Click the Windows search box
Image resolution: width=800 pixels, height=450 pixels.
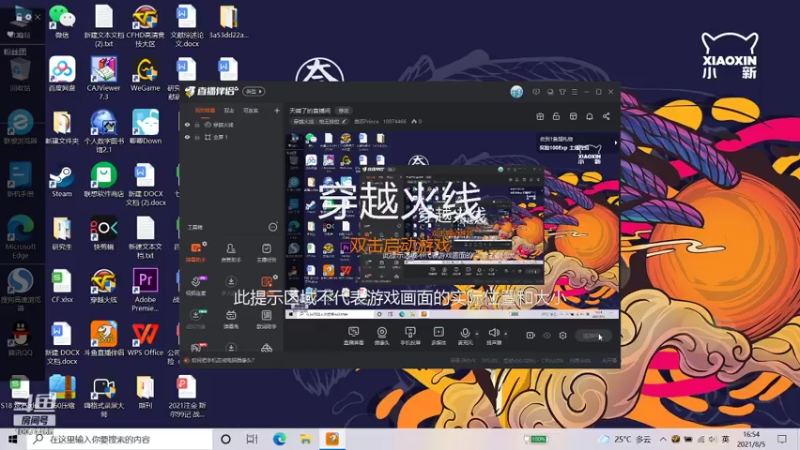tap(120, 439)
